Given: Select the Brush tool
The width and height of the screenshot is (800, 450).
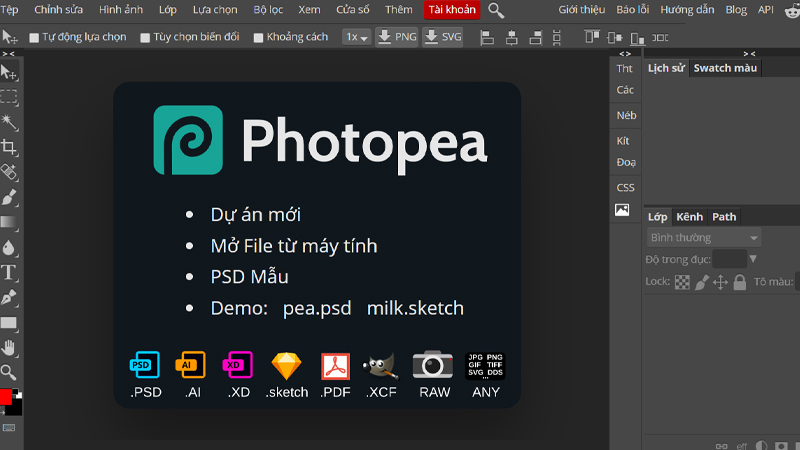Looking at the screenshot, I should 8,197.
